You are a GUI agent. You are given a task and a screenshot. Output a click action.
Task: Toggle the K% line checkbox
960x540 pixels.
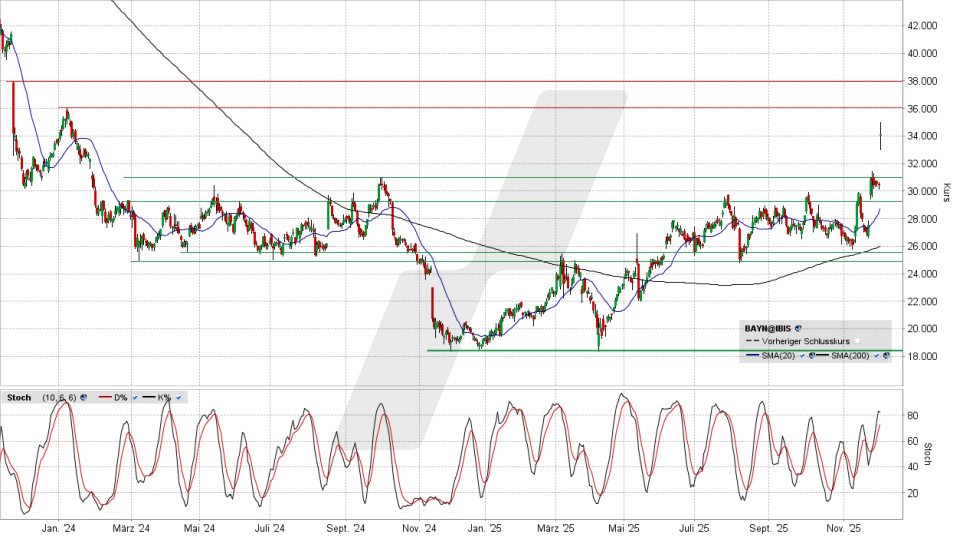coord(178,397)
